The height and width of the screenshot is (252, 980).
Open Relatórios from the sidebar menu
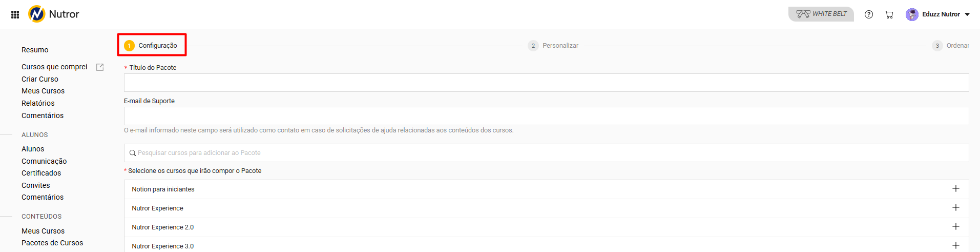click(x=38, y=103)
